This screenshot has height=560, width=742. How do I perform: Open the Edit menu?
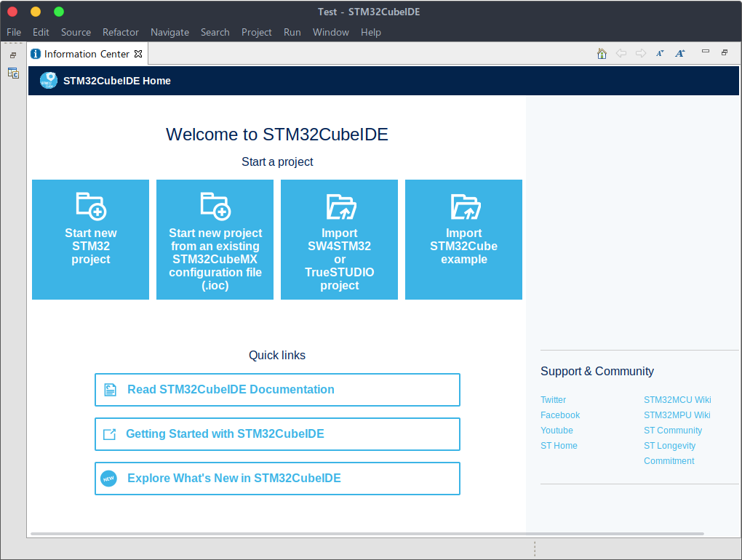click(41, 32)
